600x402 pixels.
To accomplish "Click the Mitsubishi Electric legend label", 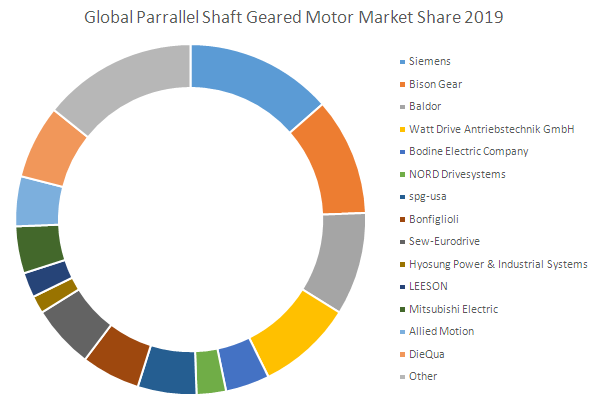I will (x=453, y=308).
